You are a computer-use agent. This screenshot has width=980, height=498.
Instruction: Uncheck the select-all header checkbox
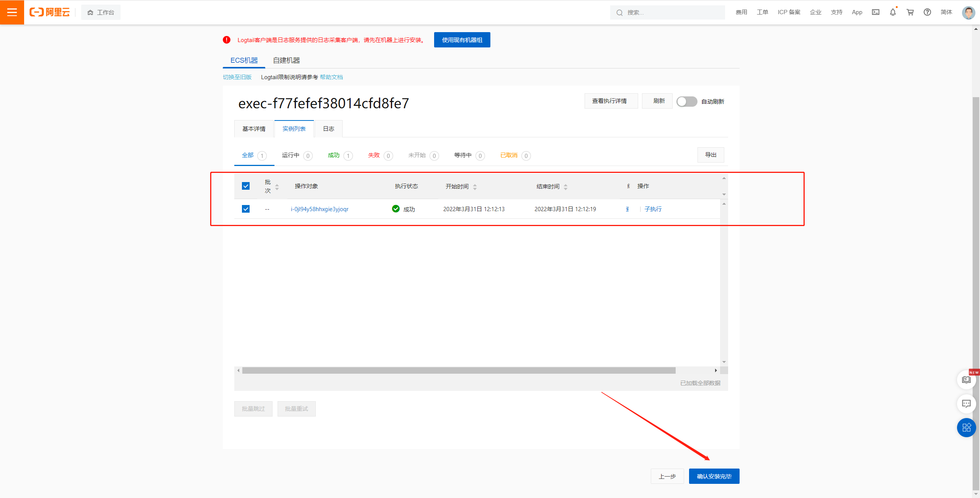point(246,186)
